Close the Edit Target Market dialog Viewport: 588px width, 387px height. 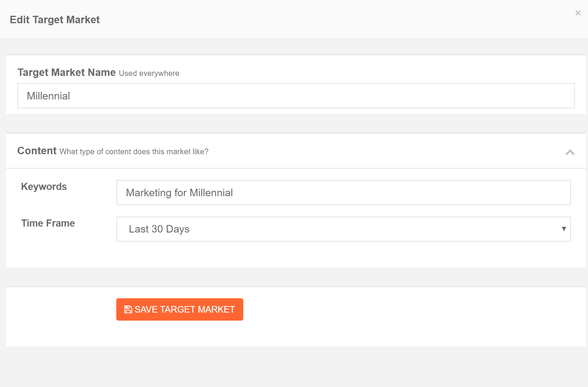pyautogui.click(x=578, y=13)
